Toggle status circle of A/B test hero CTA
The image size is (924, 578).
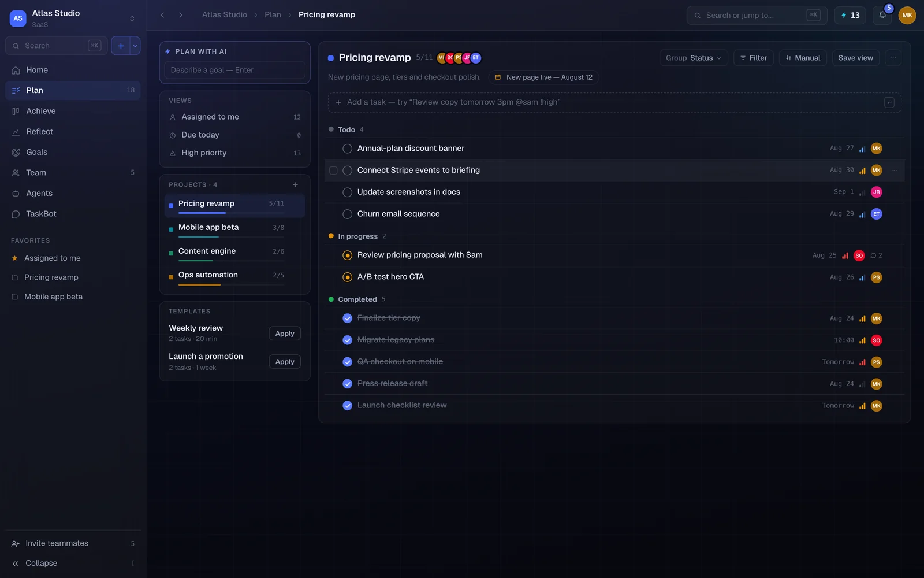(x=347, y=277)
